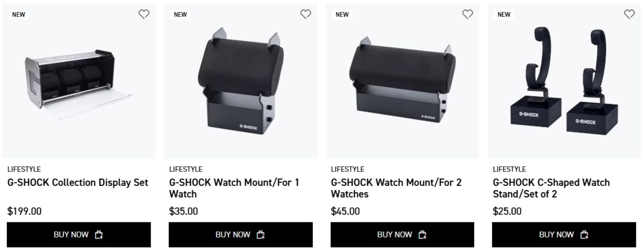Click Buy Now for the C-Shaped Watch Stand
644x251 pixels.
[563, 234]
